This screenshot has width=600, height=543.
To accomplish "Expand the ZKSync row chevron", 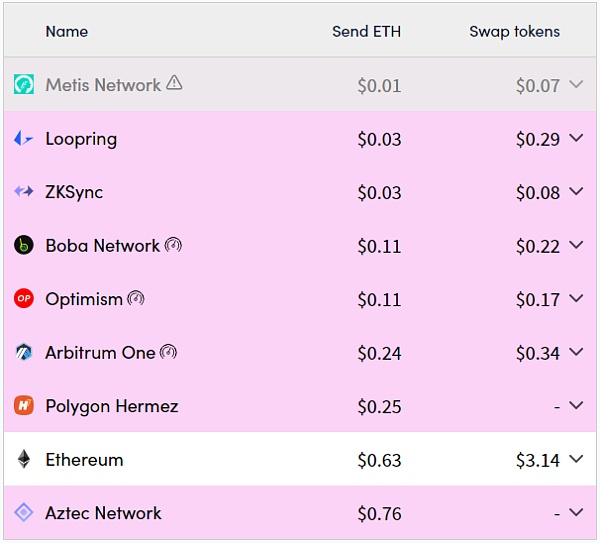I will (575, 192).
